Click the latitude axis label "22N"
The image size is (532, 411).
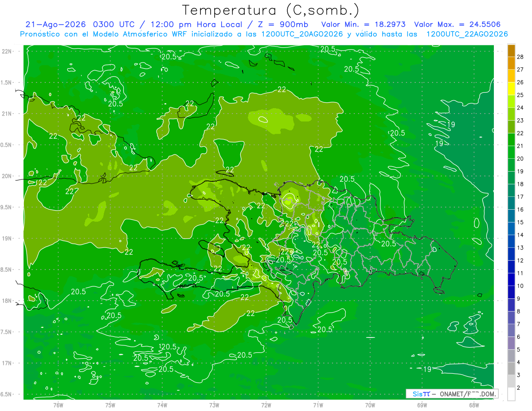pos(8,51)
